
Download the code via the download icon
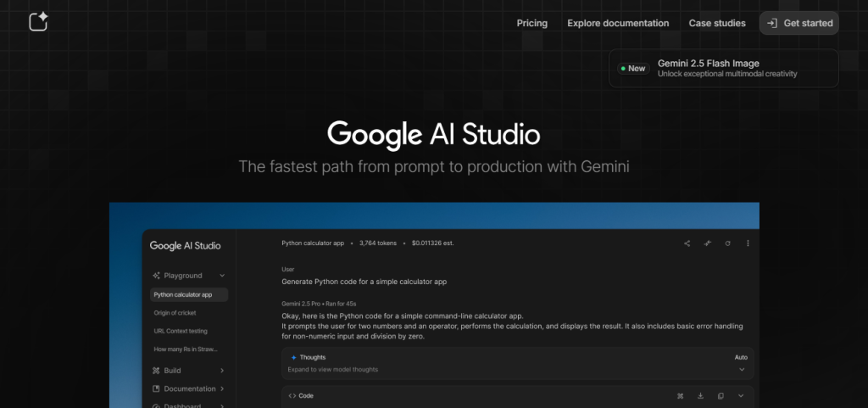coord(700,396)
